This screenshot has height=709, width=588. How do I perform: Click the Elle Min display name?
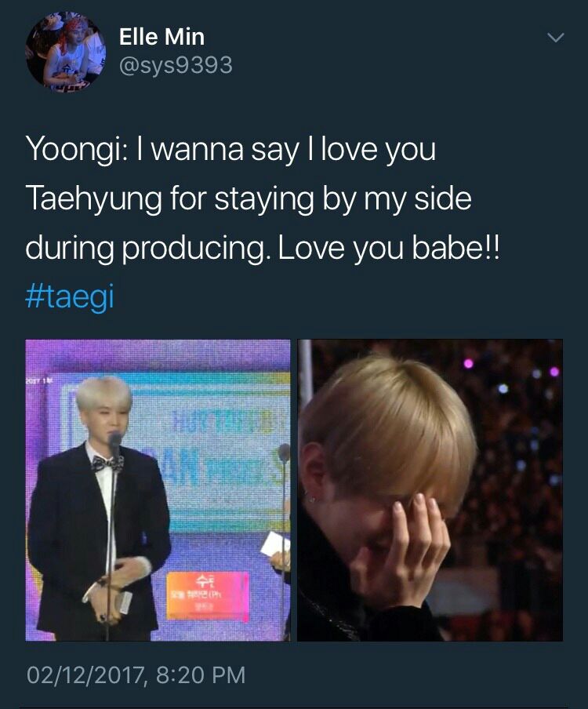point(162,37)
